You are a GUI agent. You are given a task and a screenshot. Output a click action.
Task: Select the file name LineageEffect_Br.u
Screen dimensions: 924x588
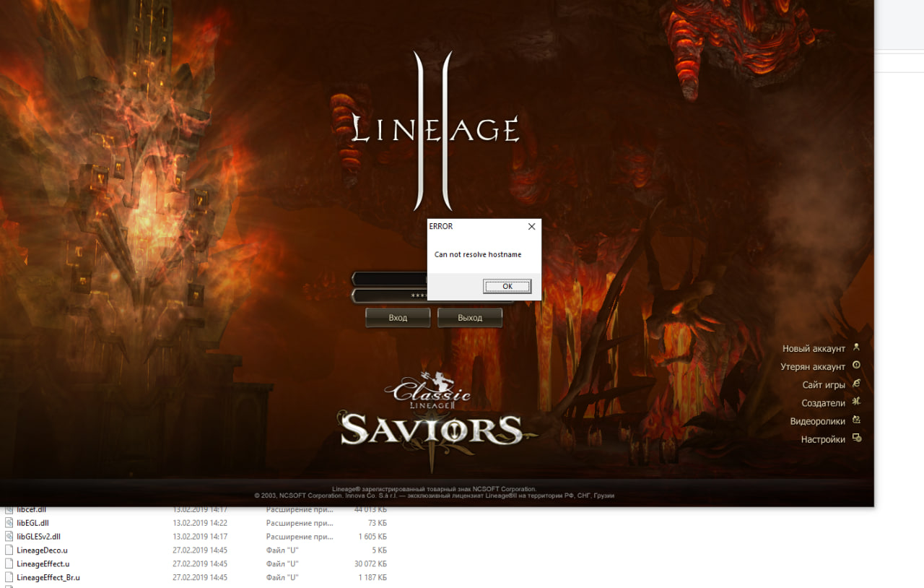point(48,577)
